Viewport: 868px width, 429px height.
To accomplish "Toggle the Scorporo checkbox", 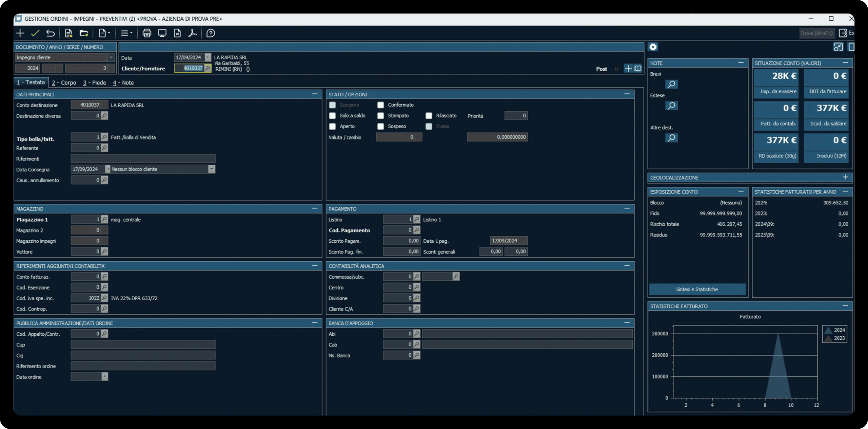I will click(332, 105).
